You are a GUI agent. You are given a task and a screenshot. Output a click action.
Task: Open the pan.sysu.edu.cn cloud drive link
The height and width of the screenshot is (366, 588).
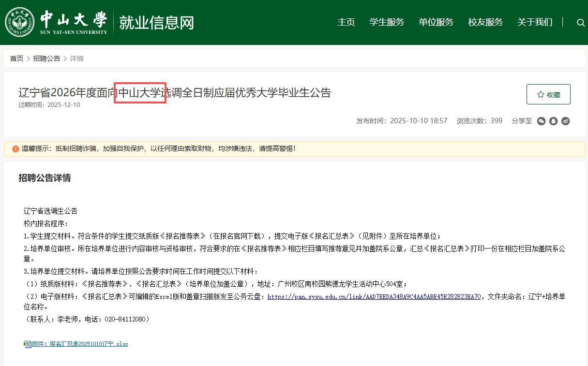[x=374, y=297]
